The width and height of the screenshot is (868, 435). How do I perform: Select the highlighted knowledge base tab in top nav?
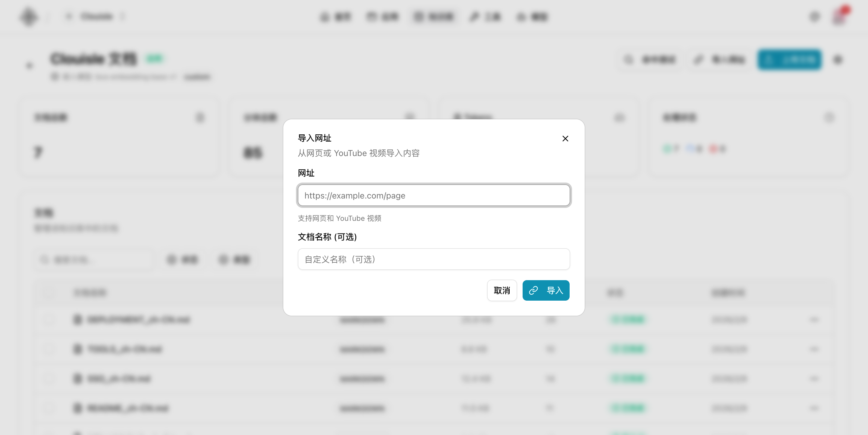[x=435, y=16]
